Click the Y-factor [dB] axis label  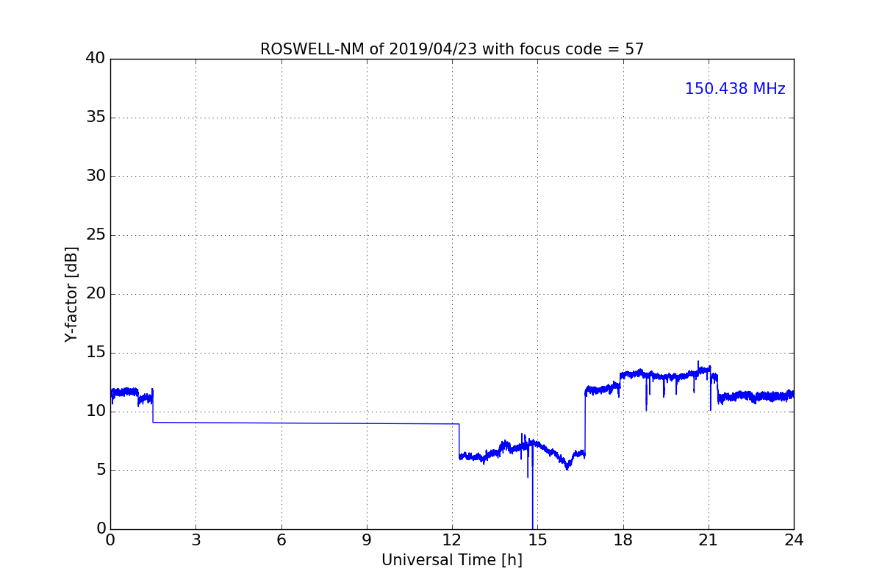click(x=71, y=294)
